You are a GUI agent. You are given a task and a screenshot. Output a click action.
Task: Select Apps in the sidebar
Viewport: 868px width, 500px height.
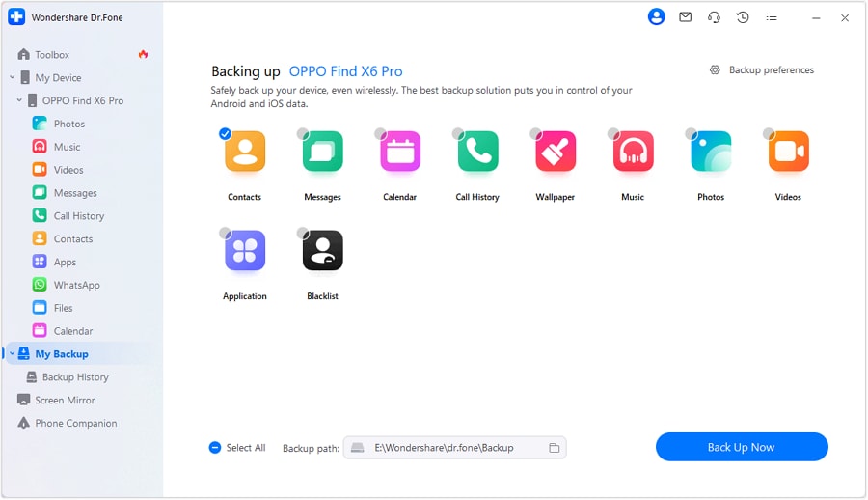pyautogui.click(x=54, y=262)
